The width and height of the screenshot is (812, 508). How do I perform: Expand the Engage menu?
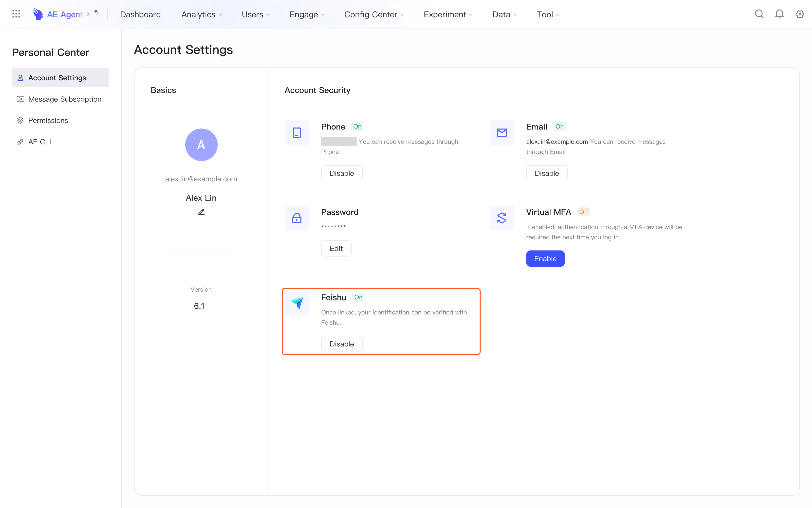click(307, 14)
